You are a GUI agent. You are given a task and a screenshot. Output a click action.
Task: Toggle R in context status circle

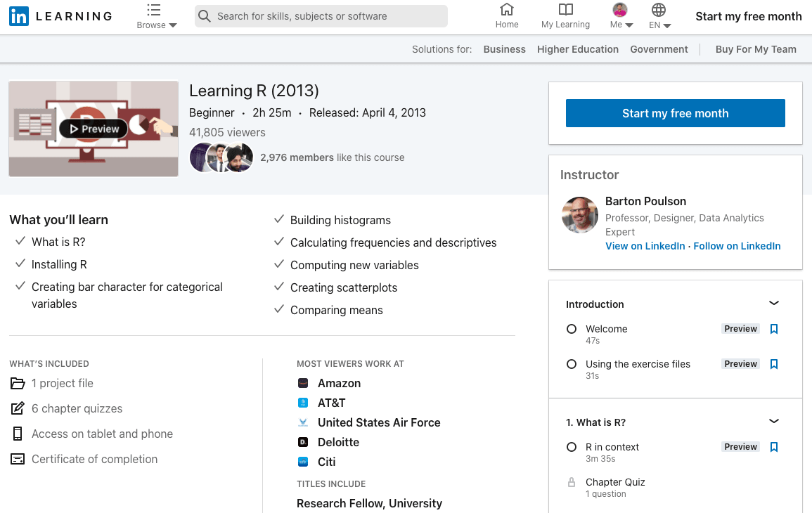point(572,447)
